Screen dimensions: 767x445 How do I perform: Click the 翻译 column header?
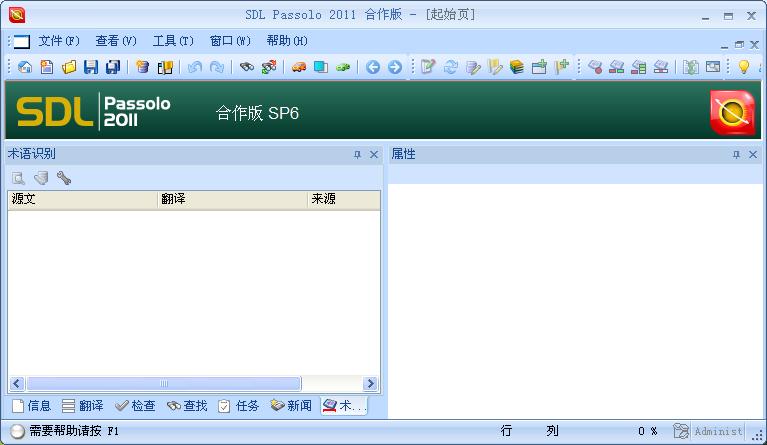point(232,199)
